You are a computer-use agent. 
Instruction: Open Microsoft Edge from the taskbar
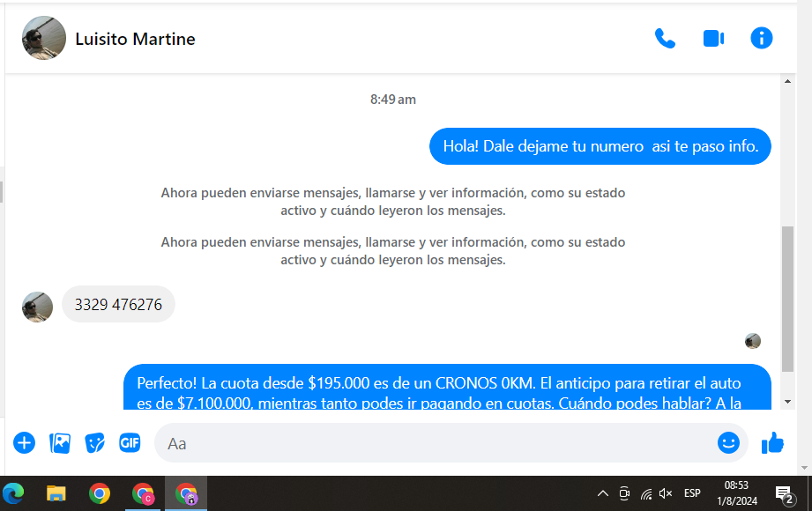13,493
